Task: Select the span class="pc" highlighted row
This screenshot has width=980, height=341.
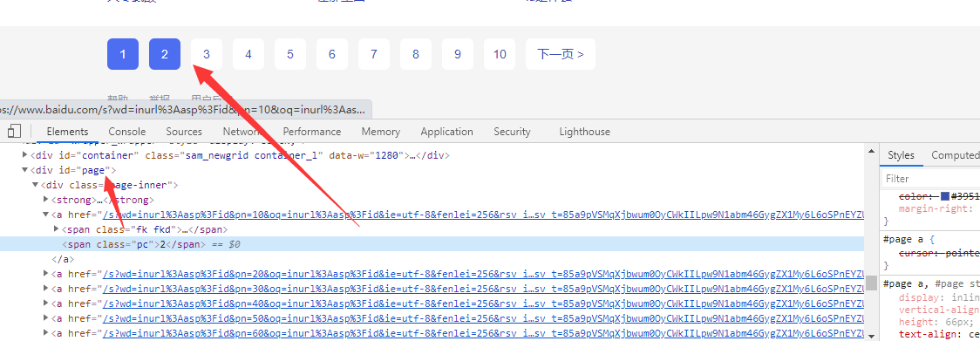Action: 432,244
